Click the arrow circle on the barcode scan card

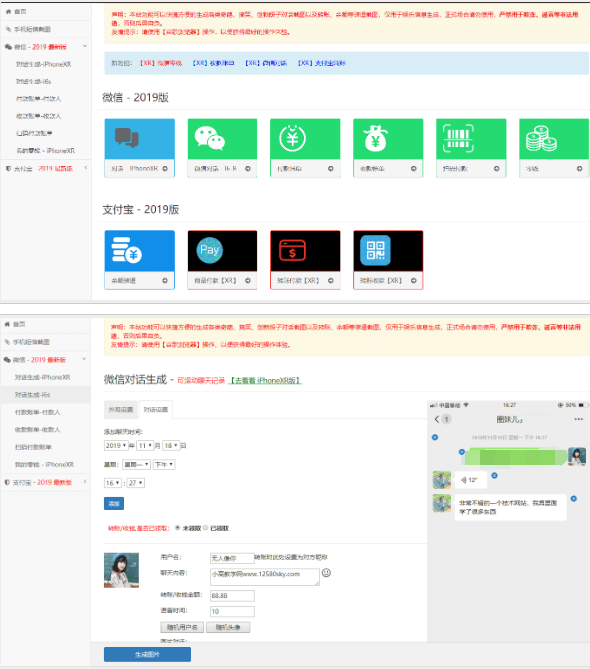[x=497, y=169]
